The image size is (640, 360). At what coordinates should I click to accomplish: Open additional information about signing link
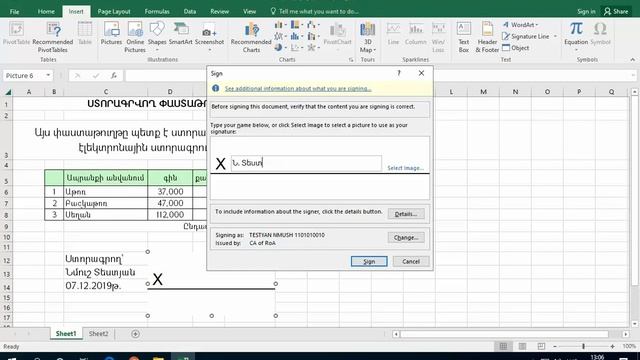(298, 89)
